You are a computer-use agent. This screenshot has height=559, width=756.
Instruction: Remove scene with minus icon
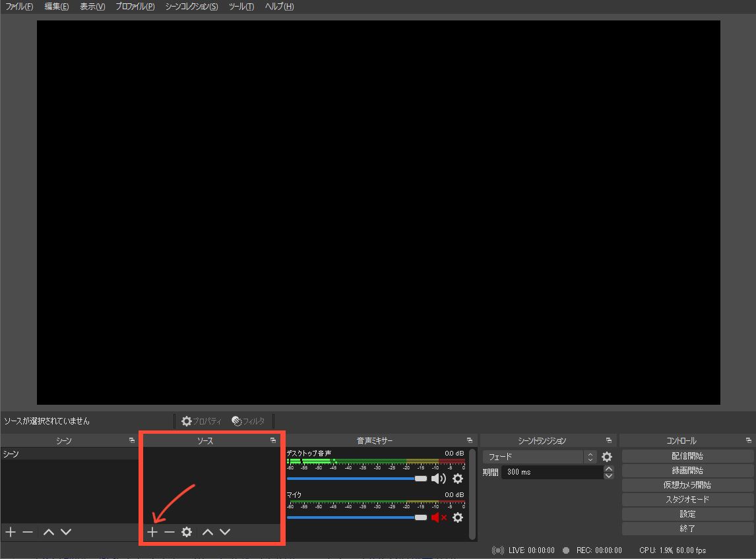pos(28,532)
